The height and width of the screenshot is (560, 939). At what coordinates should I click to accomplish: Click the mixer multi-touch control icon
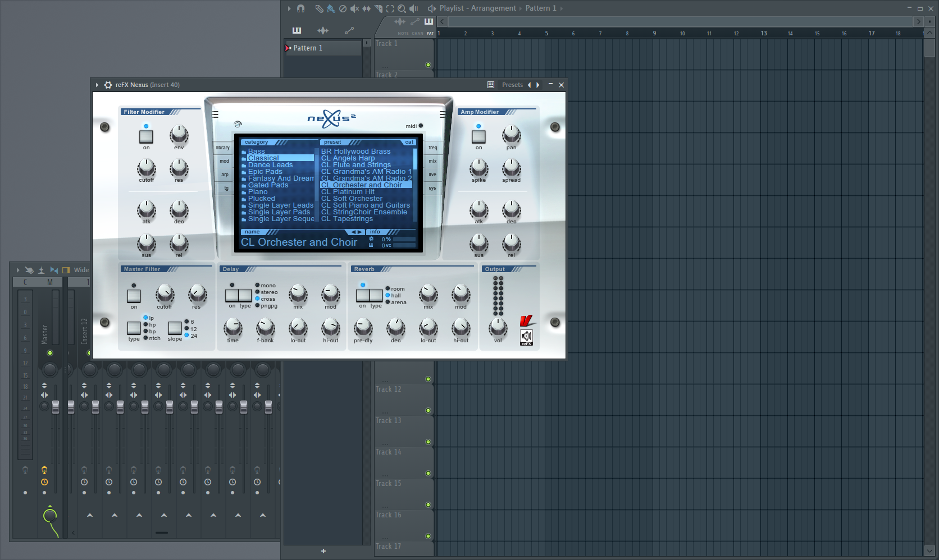(29, 270)
